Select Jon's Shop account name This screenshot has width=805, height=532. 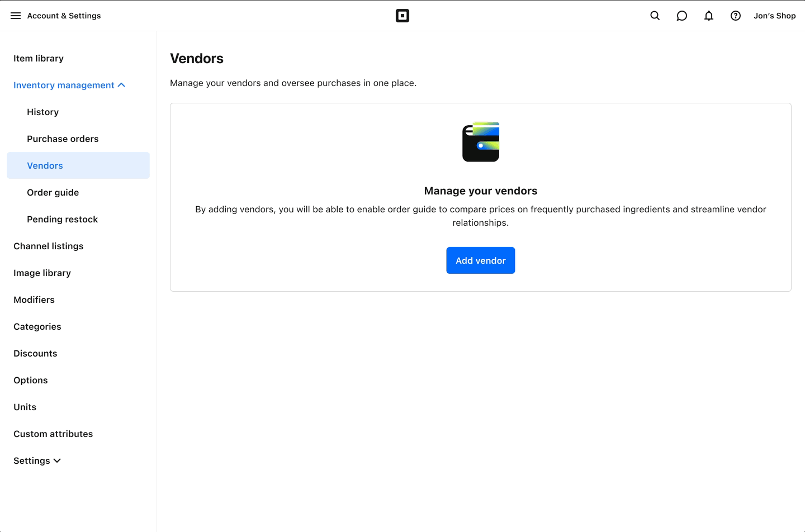tap(774, 16)
